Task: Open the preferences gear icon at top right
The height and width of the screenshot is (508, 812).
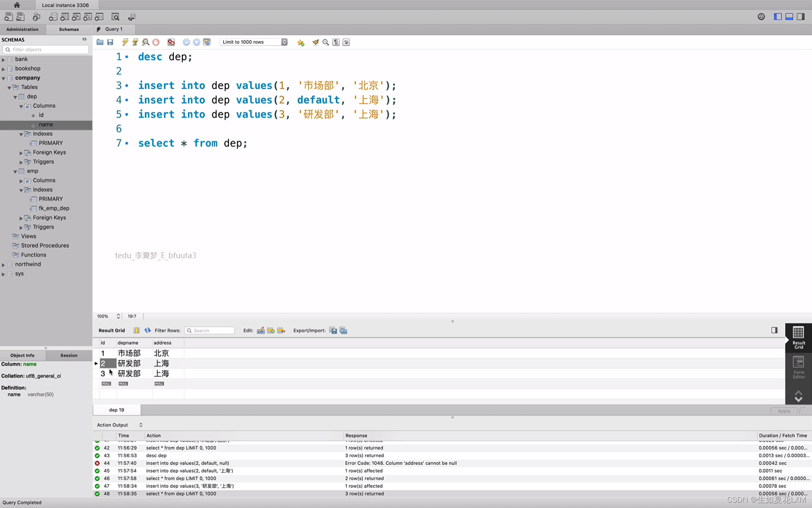Action: click(761, 17)
